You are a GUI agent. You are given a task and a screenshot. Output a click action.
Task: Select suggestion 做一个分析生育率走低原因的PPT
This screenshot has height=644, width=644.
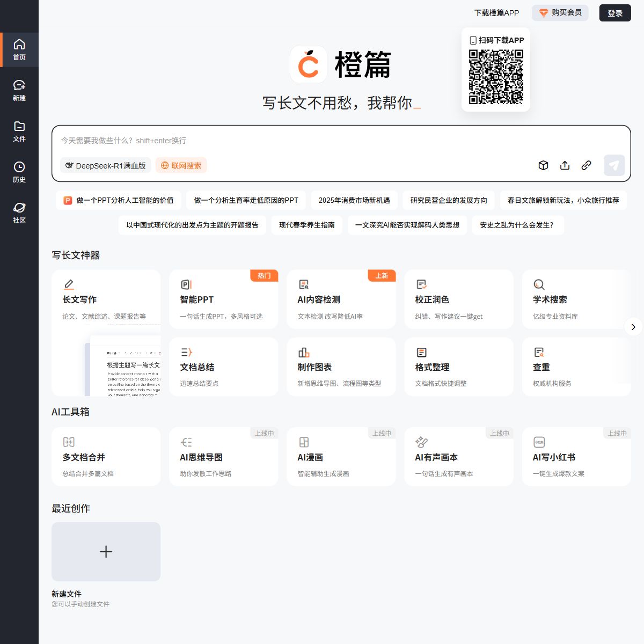coord(246,200)
